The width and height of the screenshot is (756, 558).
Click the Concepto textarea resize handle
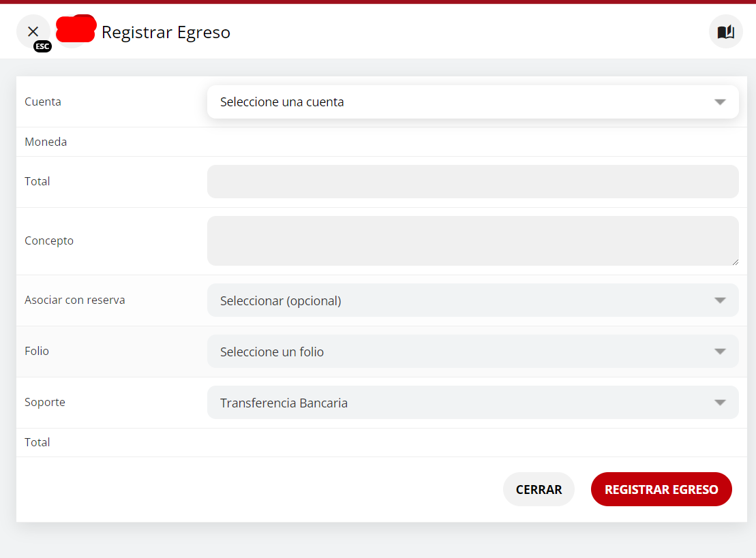[x=735, y=262]
